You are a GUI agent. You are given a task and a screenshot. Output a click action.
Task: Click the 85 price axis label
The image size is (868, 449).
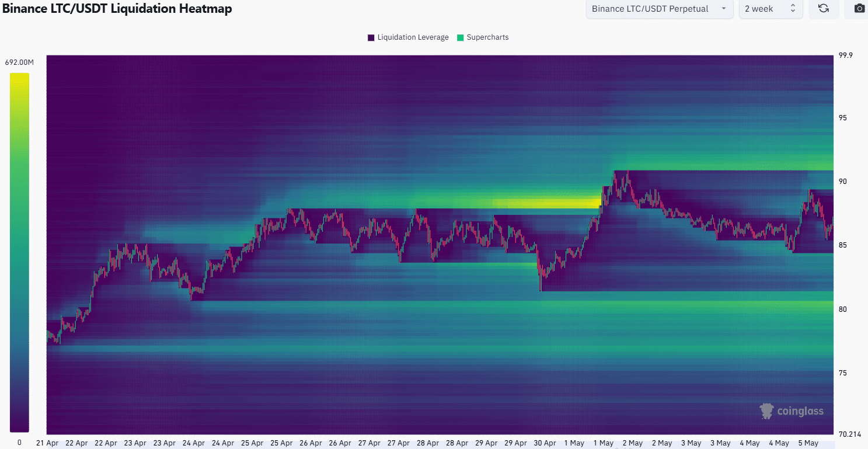843,245
